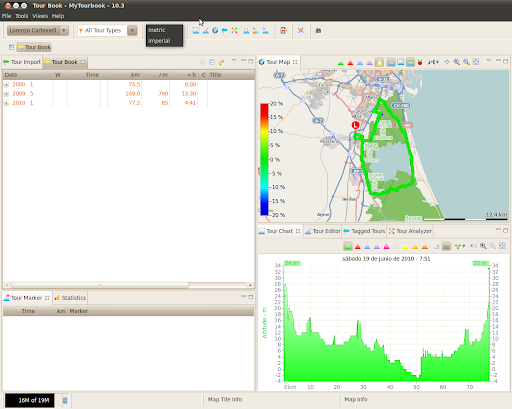This screenshot has height=409, width=512.
Task: Click the link-with-selection icon in Tour Book
Action: (221, 62)
